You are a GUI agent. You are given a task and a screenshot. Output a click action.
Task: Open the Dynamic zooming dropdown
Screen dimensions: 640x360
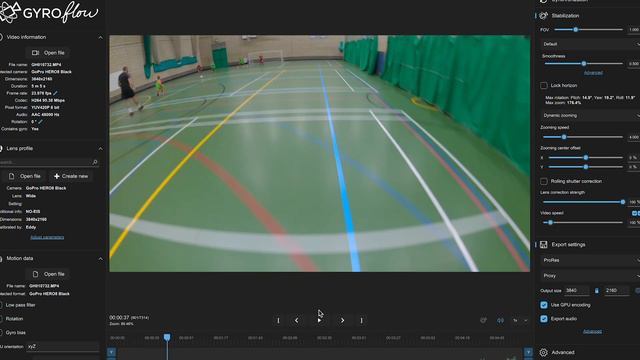[590, 116]
